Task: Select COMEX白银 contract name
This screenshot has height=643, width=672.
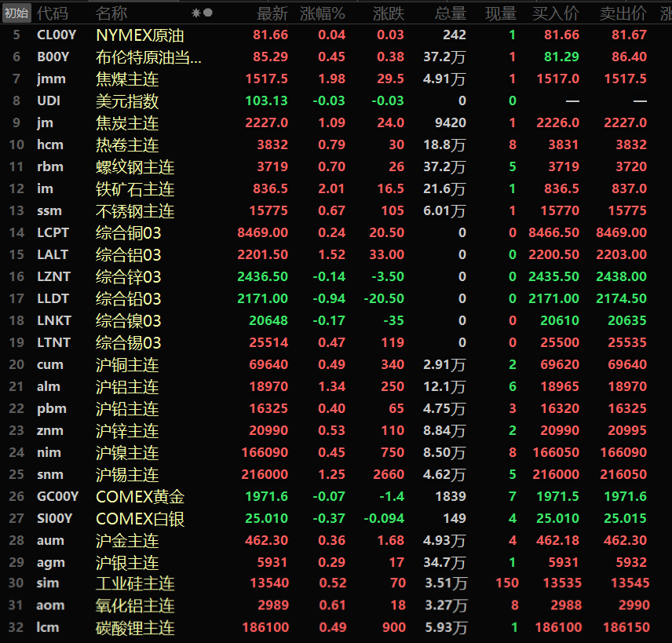Action: 141,518
